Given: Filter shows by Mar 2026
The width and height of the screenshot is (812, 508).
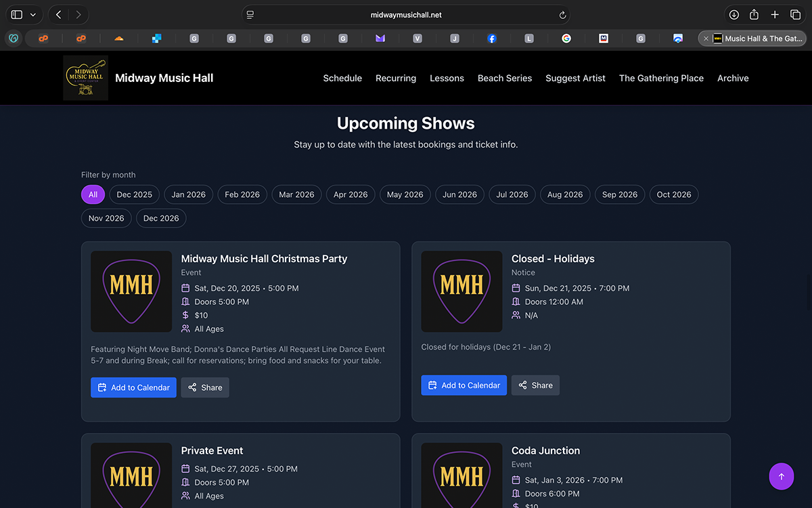Looking at the screenshot, I should [296, 194].
